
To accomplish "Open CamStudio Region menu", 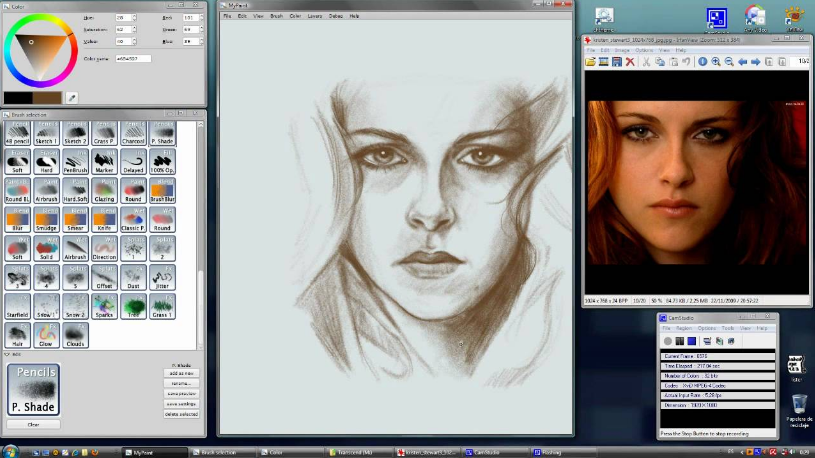I will (x=683, y=329).
